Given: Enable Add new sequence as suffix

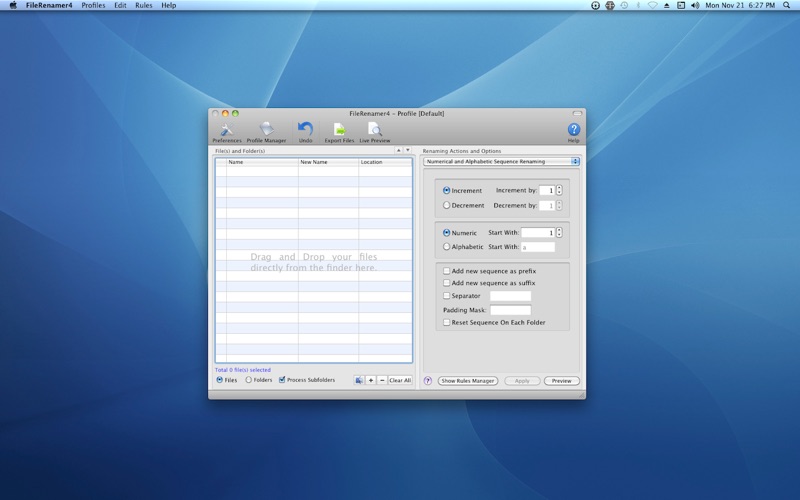Looking at the screenshot, I should (446, 283).
